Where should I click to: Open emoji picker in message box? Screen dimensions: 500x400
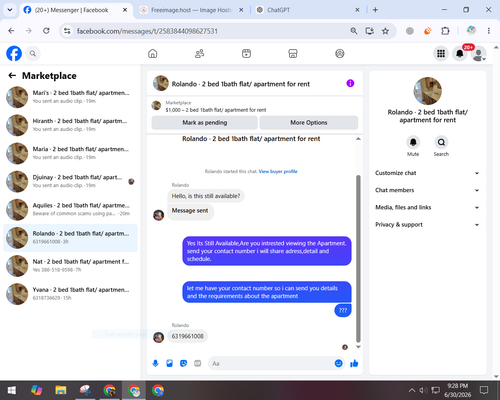tap(338, 363)
